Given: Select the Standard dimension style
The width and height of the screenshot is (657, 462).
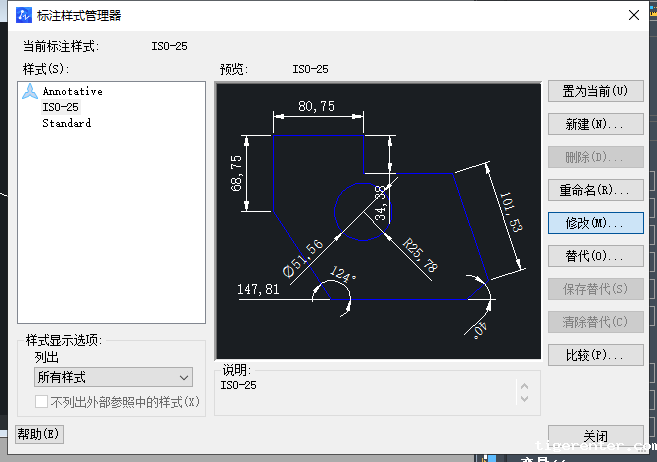Looking at the screenshot, I should pos(66,123).
